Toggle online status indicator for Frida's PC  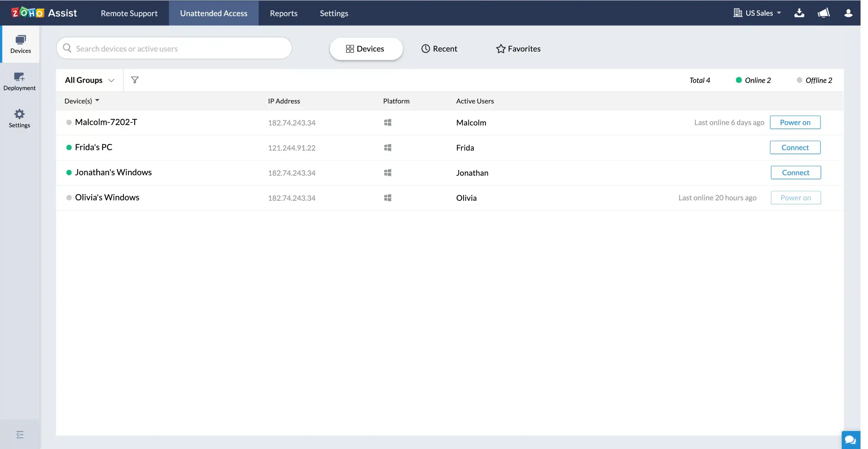click(x=68, y=148)
